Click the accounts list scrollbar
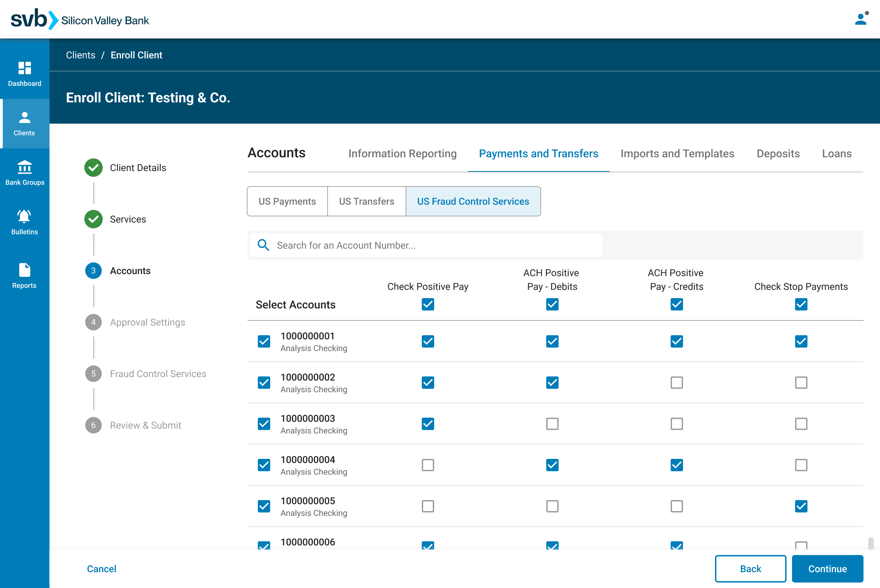Image resolution: width=880 pixels, height=588 pixels. click(871, 543)
